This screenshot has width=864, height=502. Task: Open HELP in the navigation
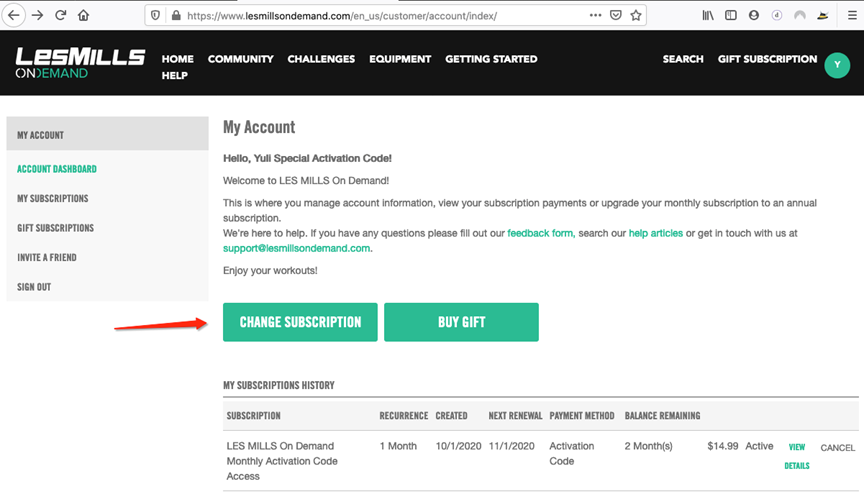(x=175, y=75)
